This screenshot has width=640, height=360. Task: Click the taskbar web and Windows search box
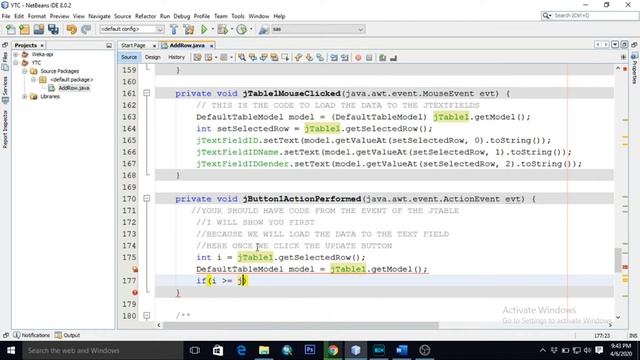102,350
